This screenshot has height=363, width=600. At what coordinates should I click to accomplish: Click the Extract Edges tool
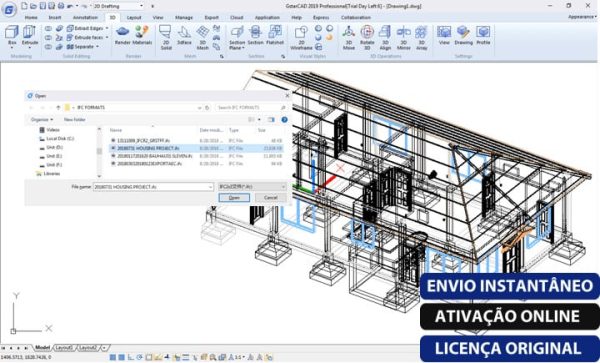[x=85, y=28]
